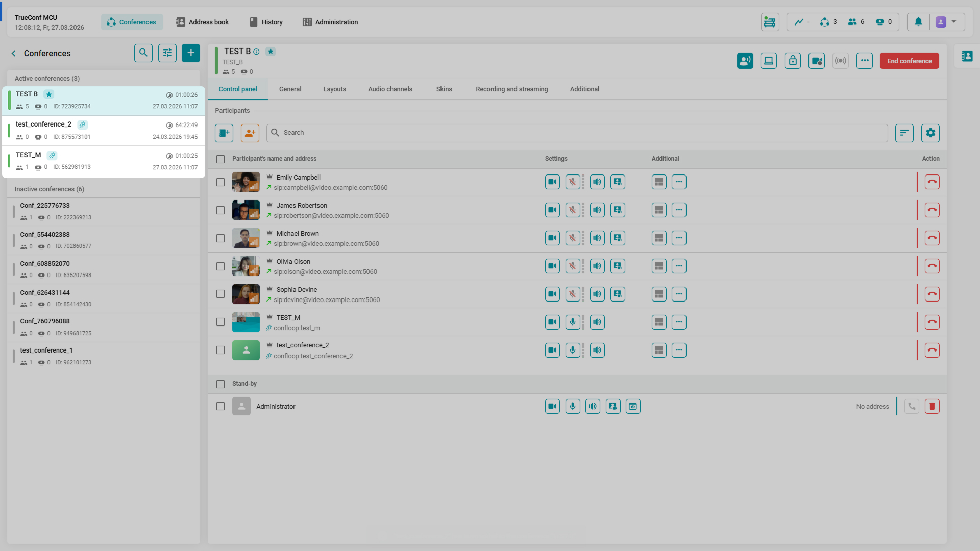Open notifications bell
The image size is (980, 551).
(x=918, y=22)
